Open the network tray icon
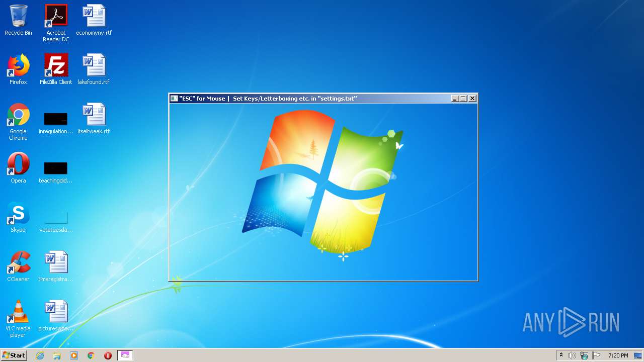This screenshot has width=644, height=362. [584, 355]
